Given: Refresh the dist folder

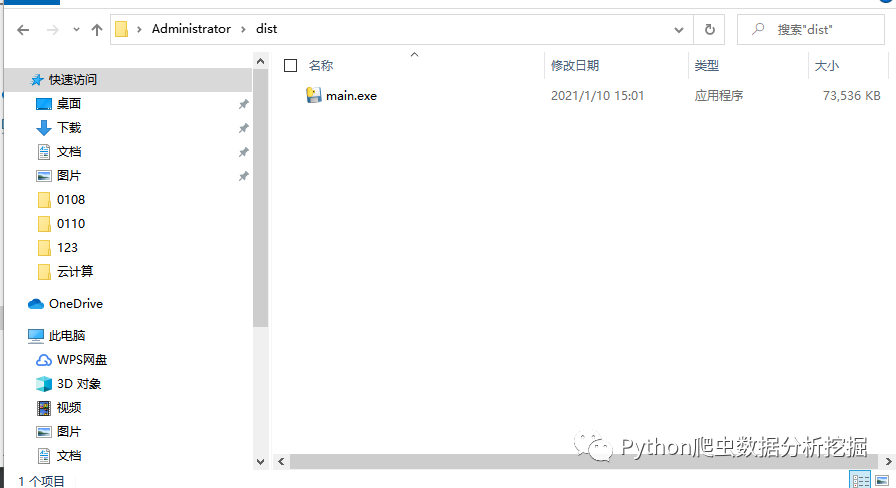Looking at the screenshot, I should (709, 29).
